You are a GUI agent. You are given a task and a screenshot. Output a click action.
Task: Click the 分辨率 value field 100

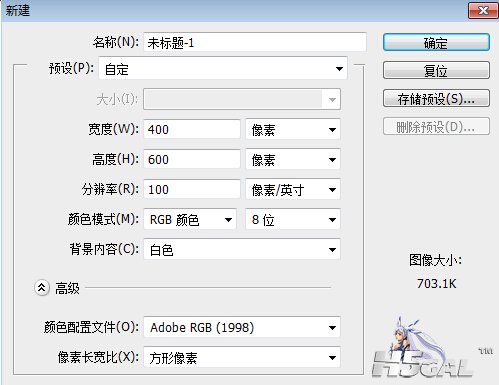pos(192,189)
